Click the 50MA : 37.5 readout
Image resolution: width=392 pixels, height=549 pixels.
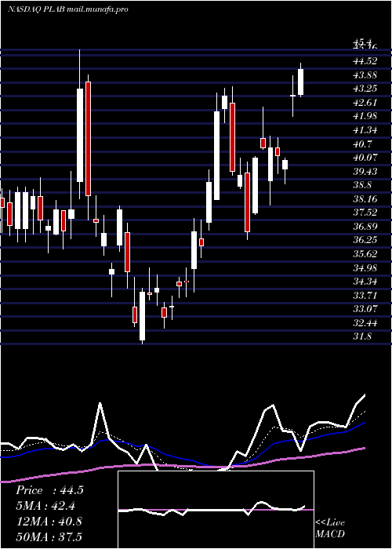(49, 536)
